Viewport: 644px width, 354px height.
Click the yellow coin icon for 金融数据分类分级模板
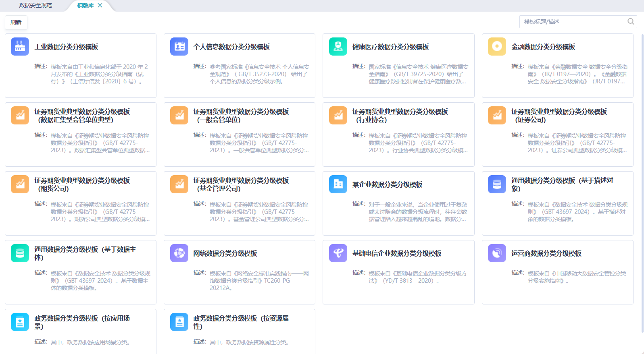(497, 47)
